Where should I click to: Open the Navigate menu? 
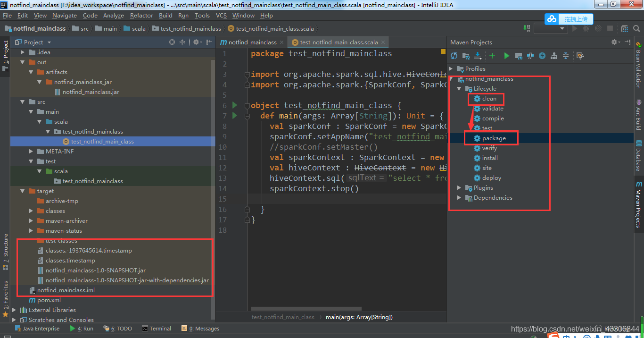click(x=65, y=15)
